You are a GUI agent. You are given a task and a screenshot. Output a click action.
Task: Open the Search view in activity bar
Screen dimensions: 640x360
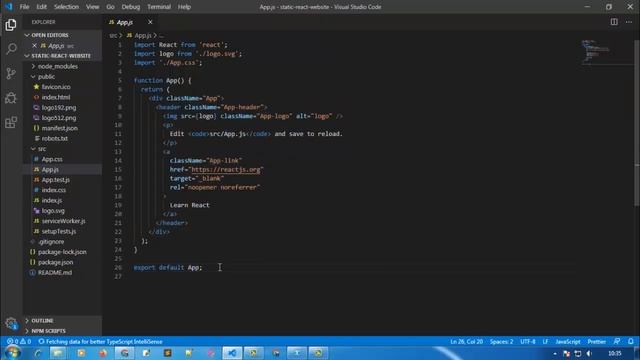(11, 49)
